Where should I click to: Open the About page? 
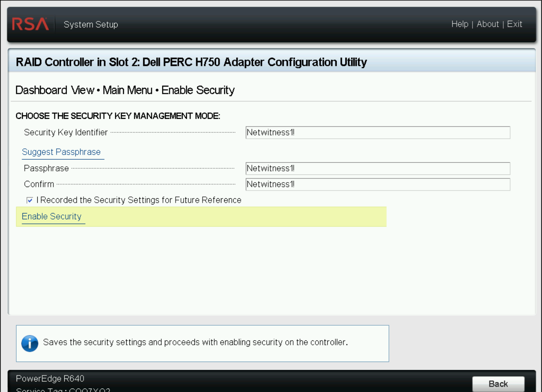488,24
